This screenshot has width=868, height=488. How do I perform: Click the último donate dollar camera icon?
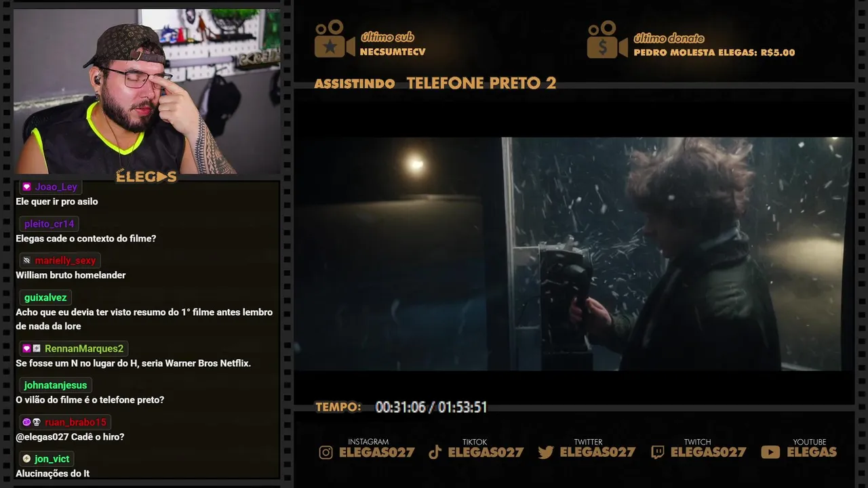[607, 39]
